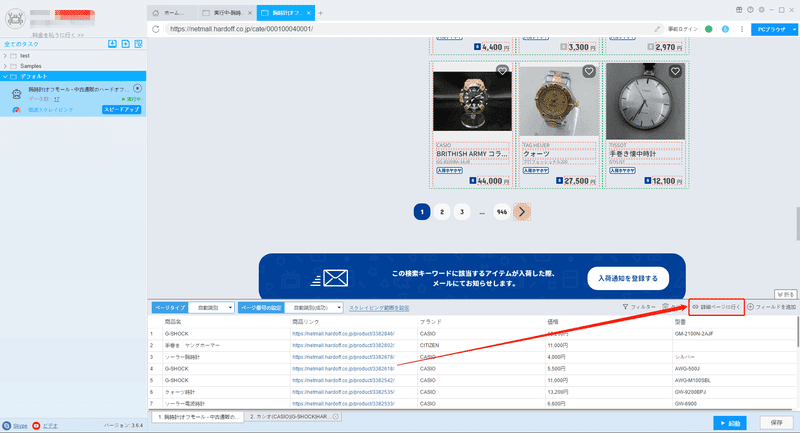Click the 商品リンク column header
The width and height of the screenshot is (800, 433).
click(305, 322)
